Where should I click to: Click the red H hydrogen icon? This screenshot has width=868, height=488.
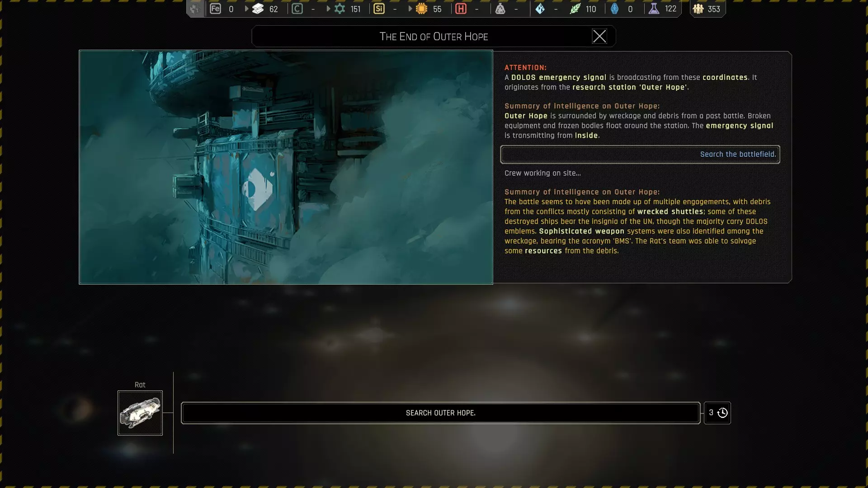461,9
